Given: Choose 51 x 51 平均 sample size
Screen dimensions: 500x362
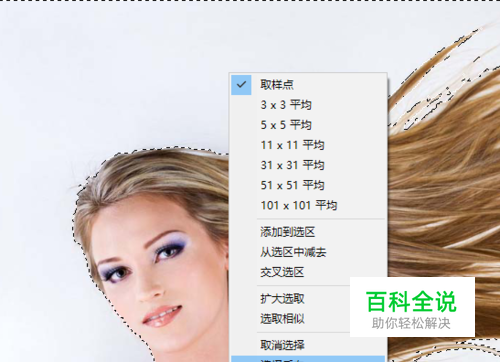Looking at the screenshot, I should pos(308,185).
